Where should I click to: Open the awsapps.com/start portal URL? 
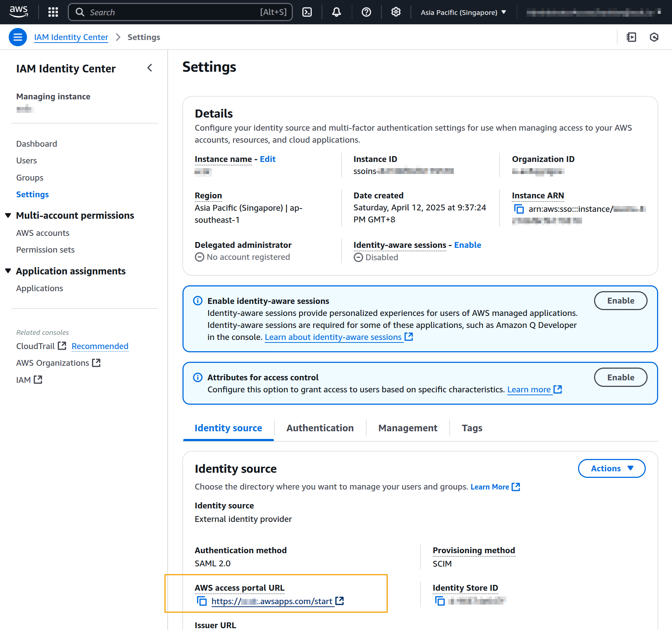click(x=278, y=601)
